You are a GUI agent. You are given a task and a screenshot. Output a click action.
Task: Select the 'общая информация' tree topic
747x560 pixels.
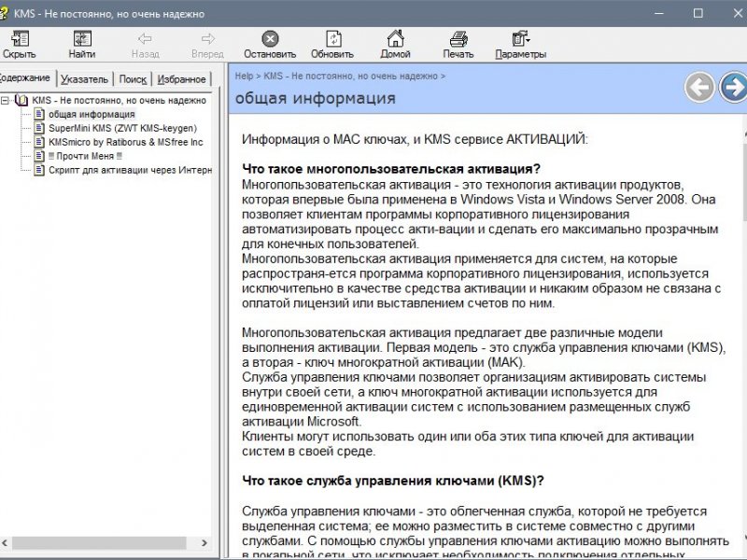pyautogui.click(x=92, y=114)
